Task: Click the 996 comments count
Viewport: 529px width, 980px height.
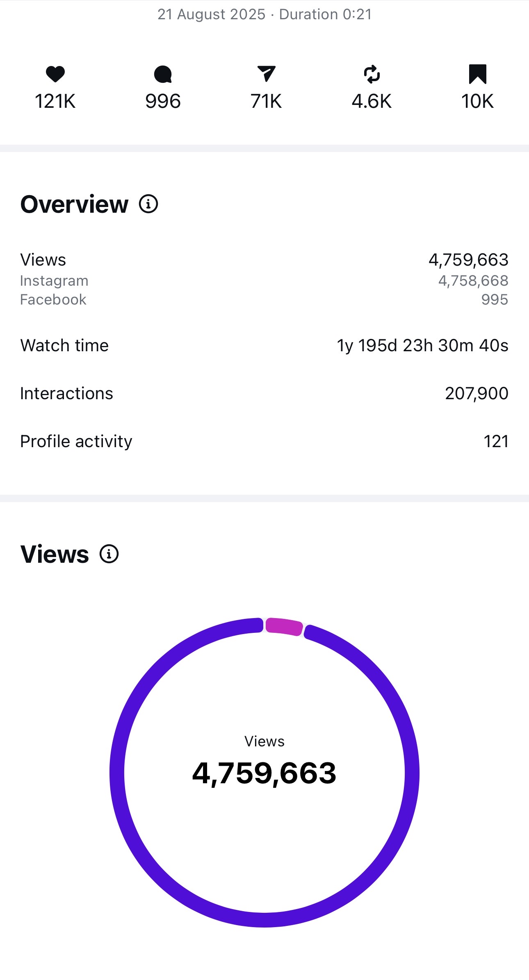Action: [163, 101]
